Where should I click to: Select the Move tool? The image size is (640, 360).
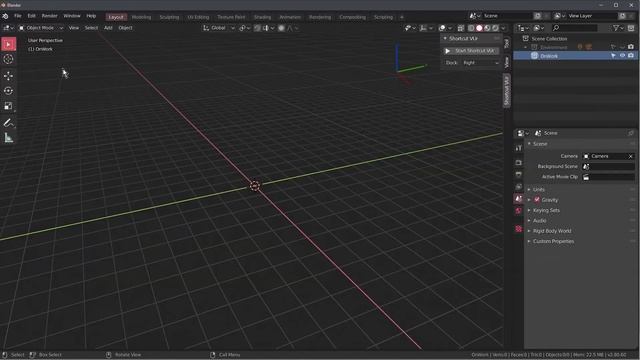point(8,76)
